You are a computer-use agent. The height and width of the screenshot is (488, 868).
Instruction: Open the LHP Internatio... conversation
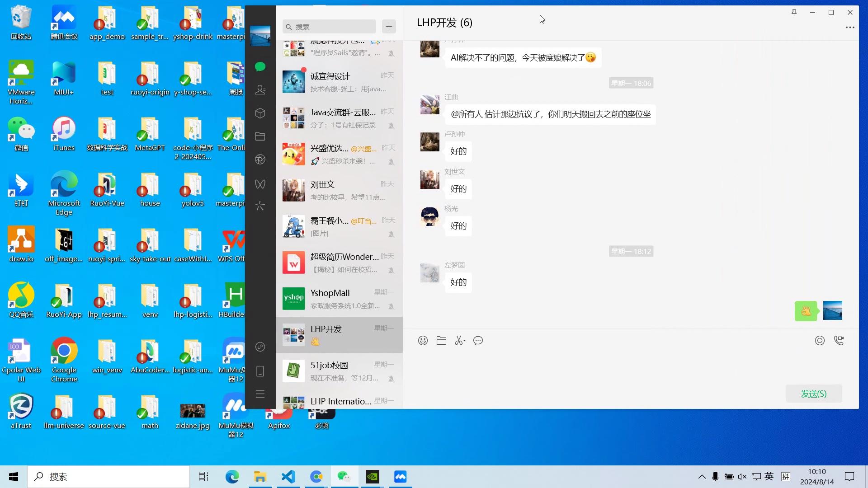[x=339, y=399]
